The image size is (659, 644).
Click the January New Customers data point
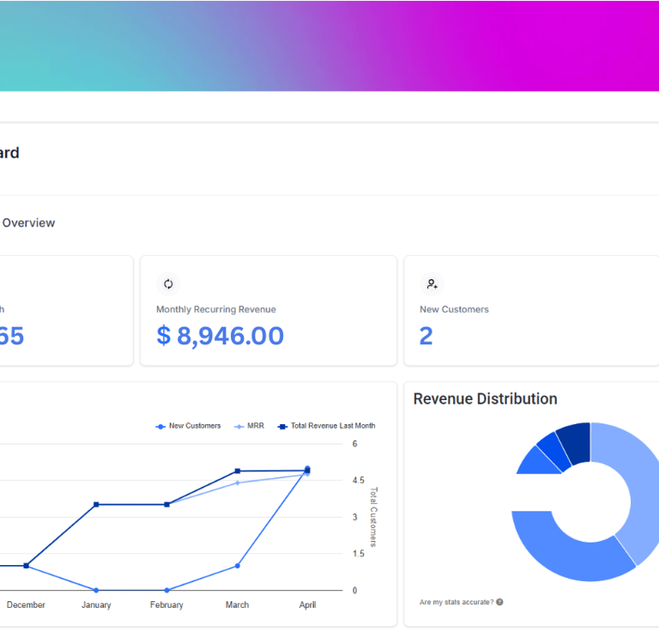(96, 590)
